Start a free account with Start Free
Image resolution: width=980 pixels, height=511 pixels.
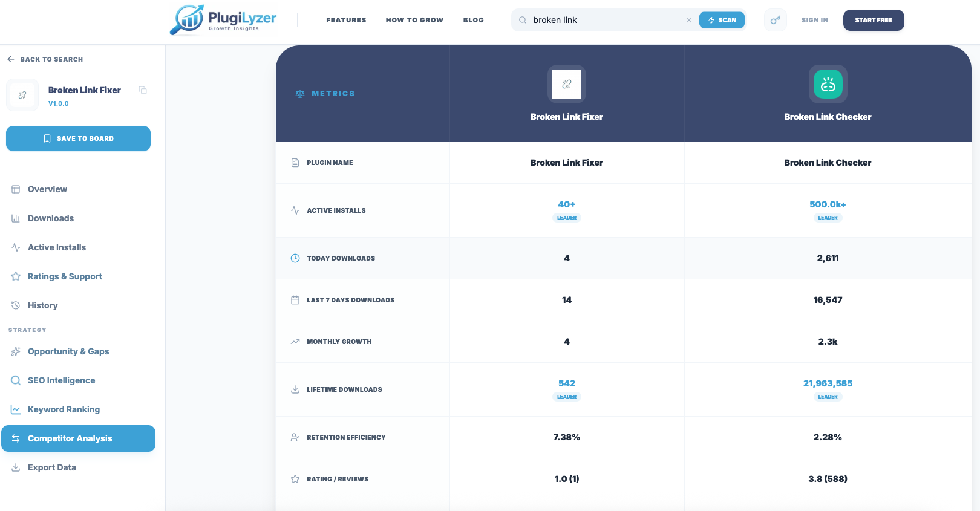click(874, 20)
